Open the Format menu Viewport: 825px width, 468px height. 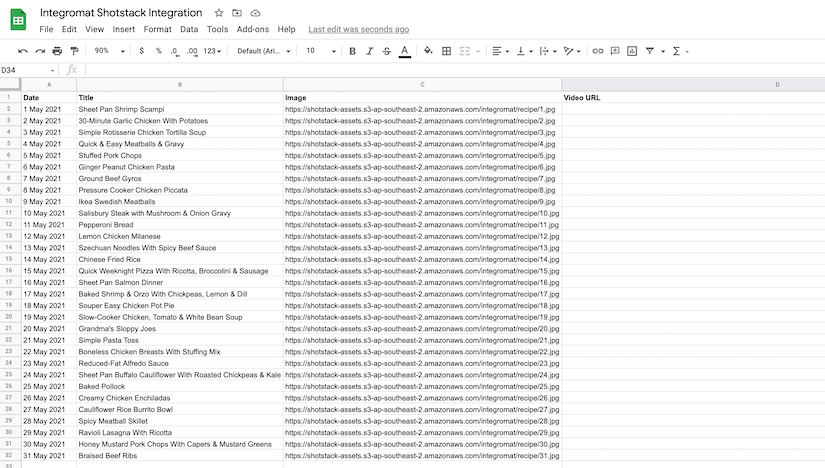click(157, 29)
